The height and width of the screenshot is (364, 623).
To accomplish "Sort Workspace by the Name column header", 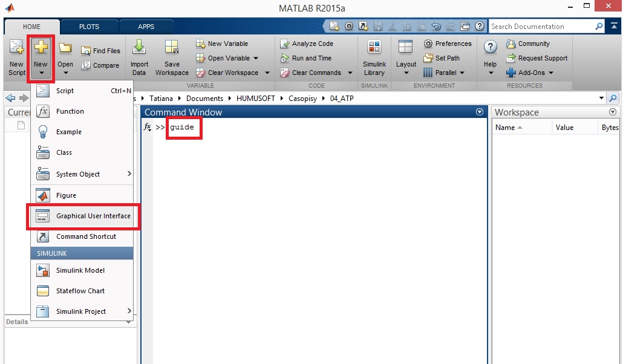I will [x=521, y=128].
